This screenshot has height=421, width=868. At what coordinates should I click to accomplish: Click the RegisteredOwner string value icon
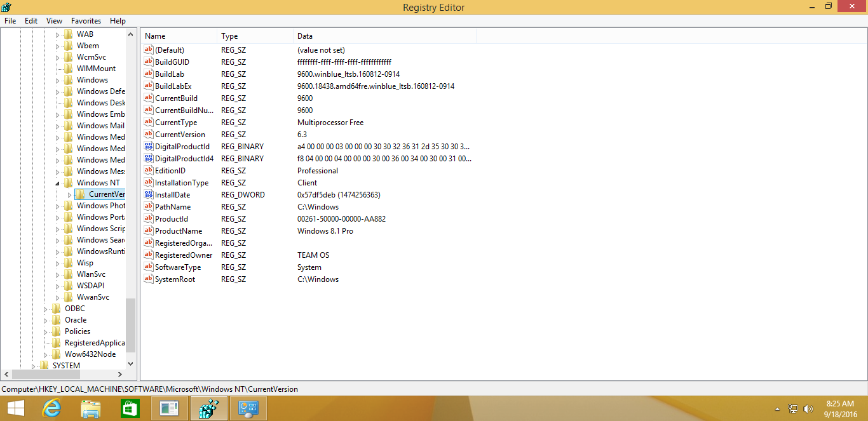(x=149, y=255)
